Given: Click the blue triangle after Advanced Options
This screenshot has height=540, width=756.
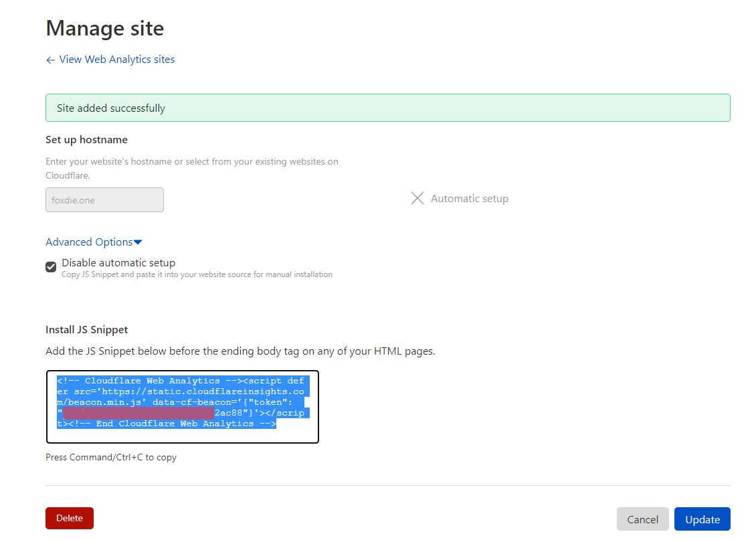Looking at the screenshot, I should 138,242.
